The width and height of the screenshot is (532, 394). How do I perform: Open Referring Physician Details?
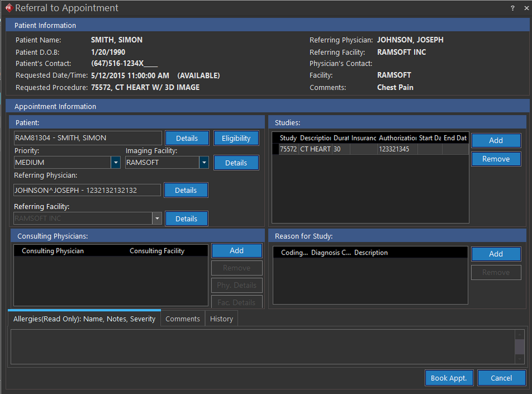(x=185, y=190)
